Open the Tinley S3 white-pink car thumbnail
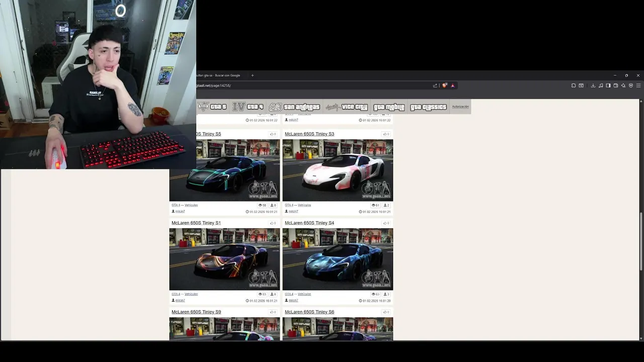Screen dimensions: 644x362 pos(338,170)
